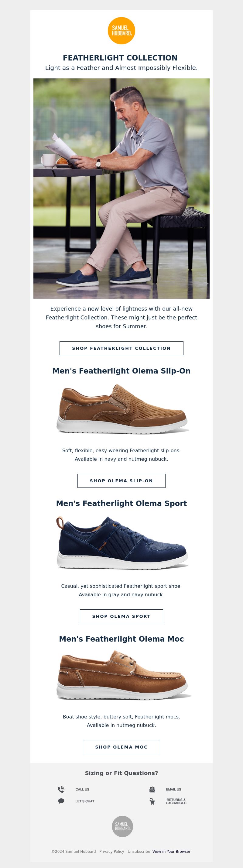Click the shopping cart returns icon

pos(152,801)
